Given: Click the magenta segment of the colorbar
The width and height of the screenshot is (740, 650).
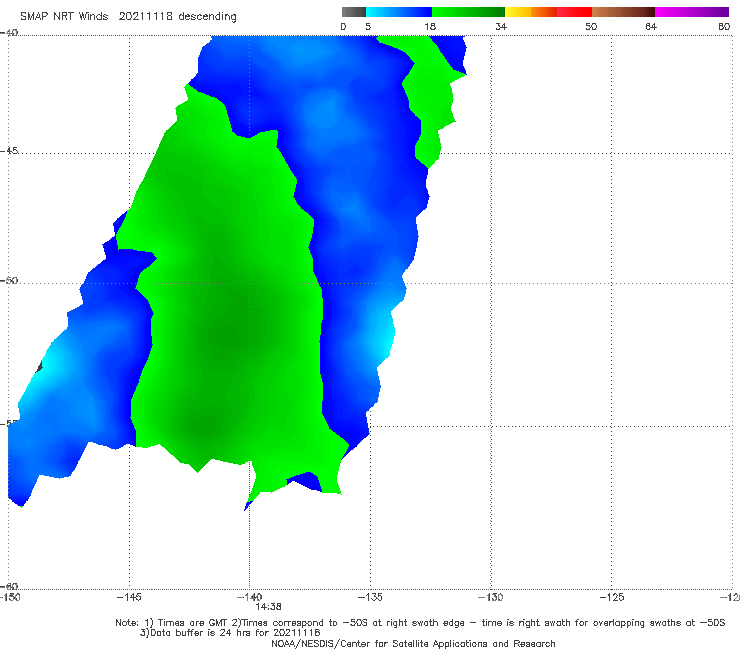Looking at the screenshot, I should [x=692, y=12].
